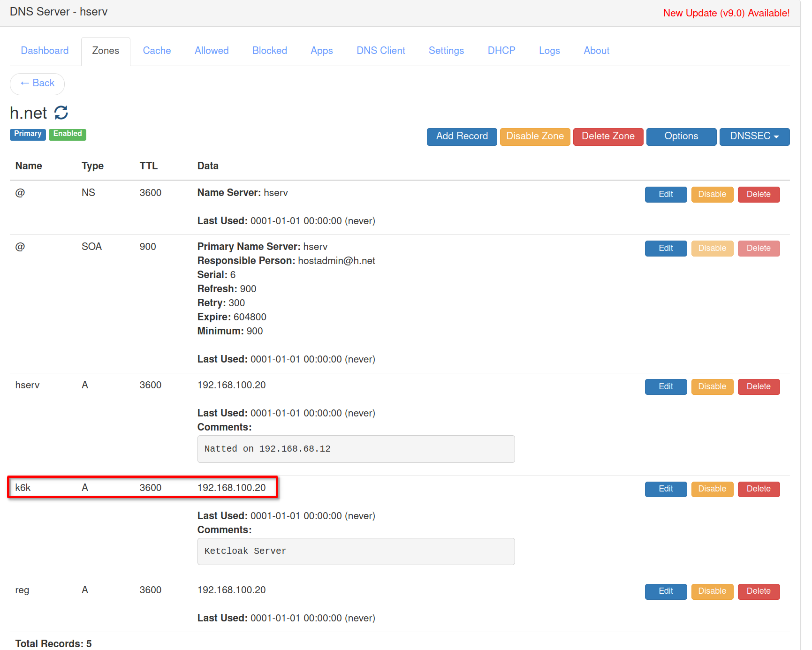Edit the SOA record
Screen dimensions: 812x650
tap(665, 248)
